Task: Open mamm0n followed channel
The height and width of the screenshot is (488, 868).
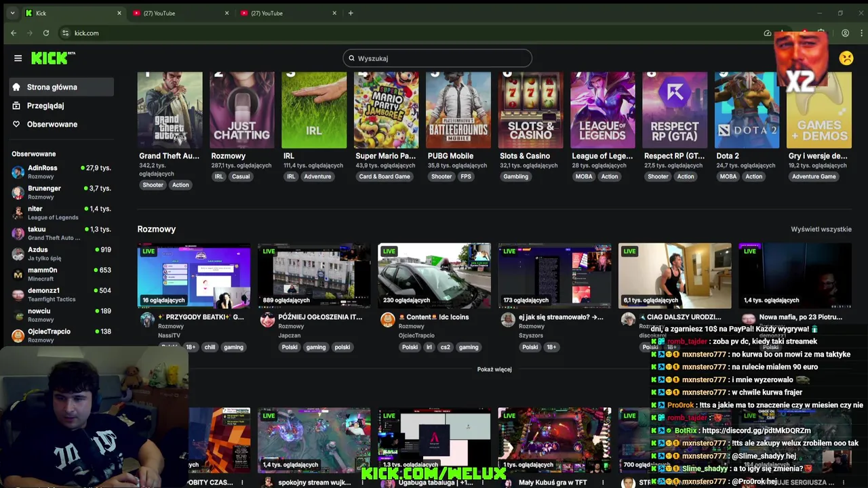Action: point(61,274)
